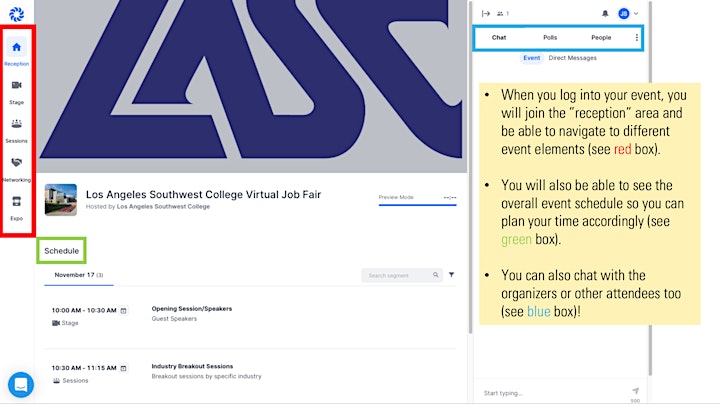Click the Los Angeles Southwest College host link
Viewport: 720px width, 404px height.
click(163, 207)
